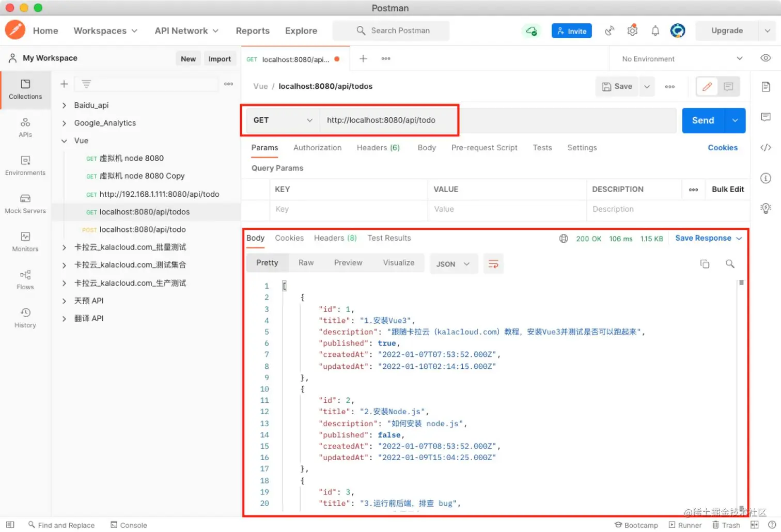Click the Postman logo icon
The width and height of the screenshot is (781, 532).
tap(15, 30)
